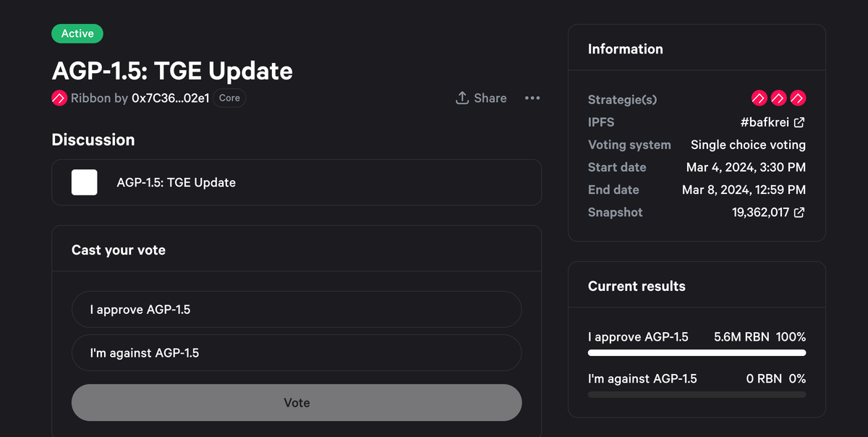Click the Share text link
868x437 pixels.
coord(490,98)
